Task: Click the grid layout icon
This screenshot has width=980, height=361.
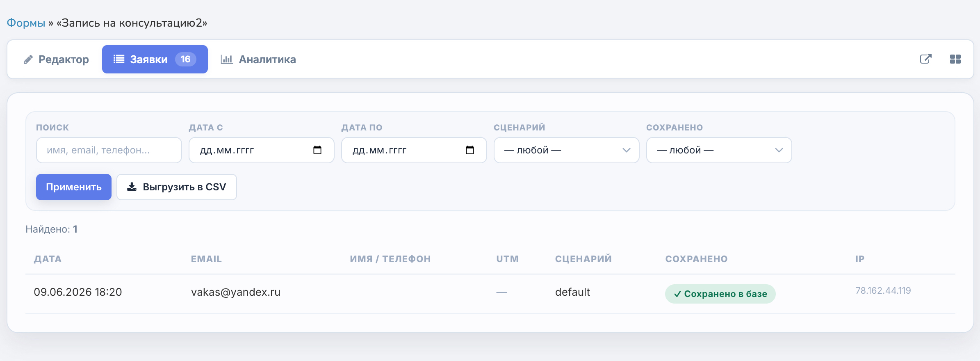Action: [955, 59]
